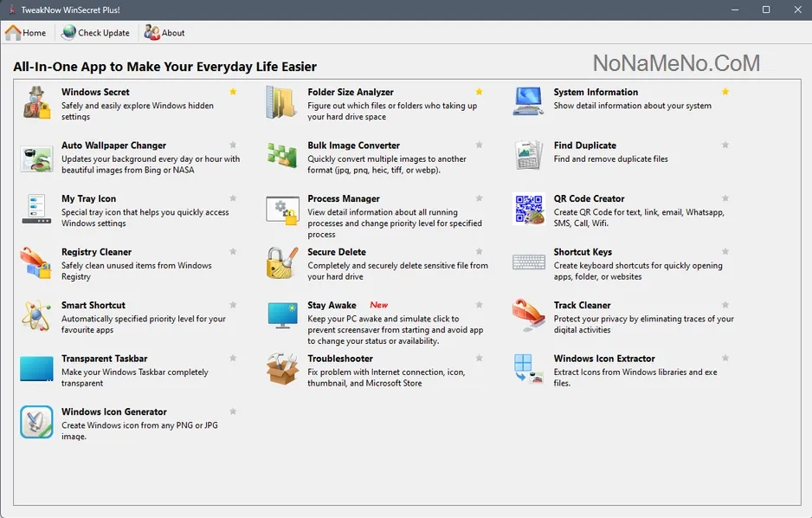Click Check Update in the toolbar
This screenshot has height=518, width=812.
(95, 33)
